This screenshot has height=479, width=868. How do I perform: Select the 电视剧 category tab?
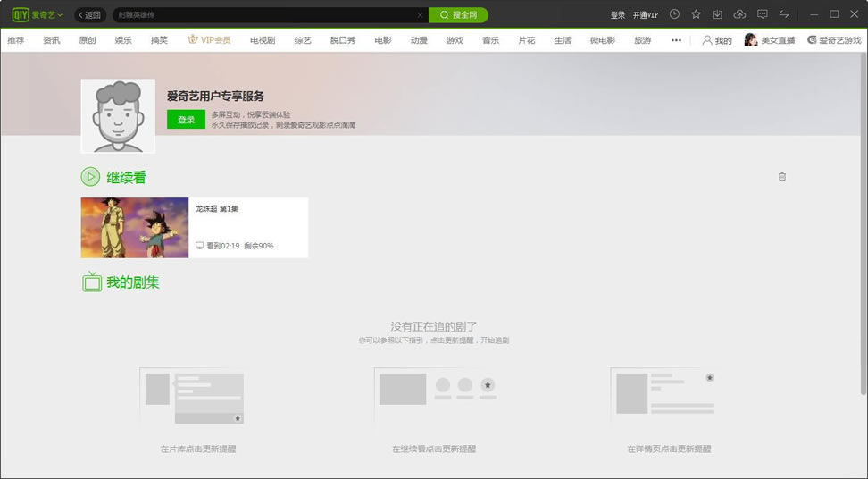point(263,40)
